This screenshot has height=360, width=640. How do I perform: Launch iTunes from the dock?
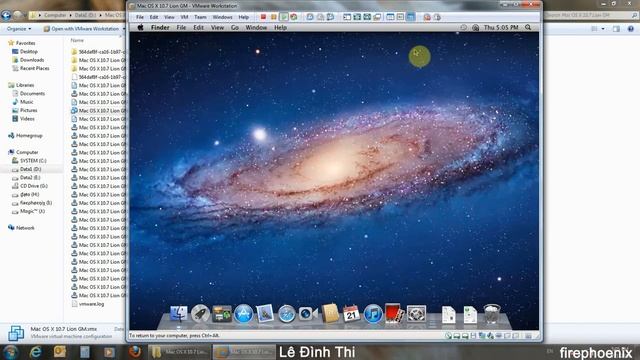[373, 314]
